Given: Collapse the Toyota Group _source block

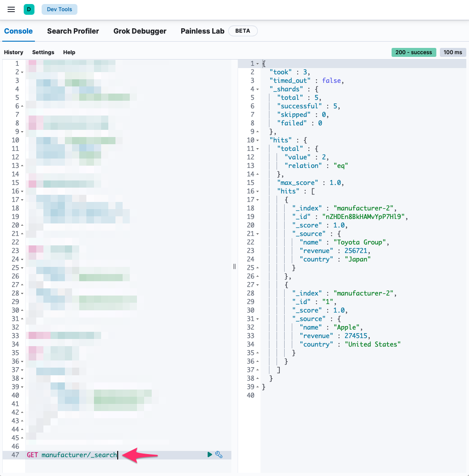Looking at the screenshot, I should coord(258,233).
